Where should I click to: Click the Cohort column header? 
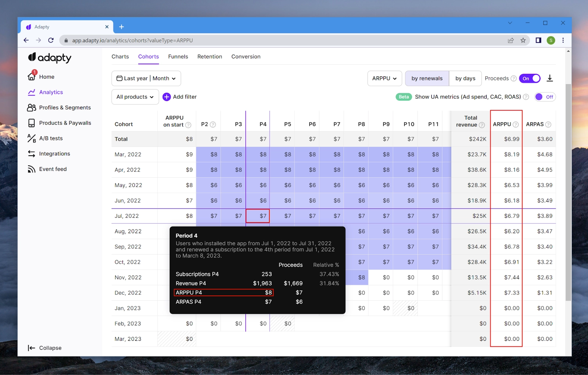click(123, 124)
